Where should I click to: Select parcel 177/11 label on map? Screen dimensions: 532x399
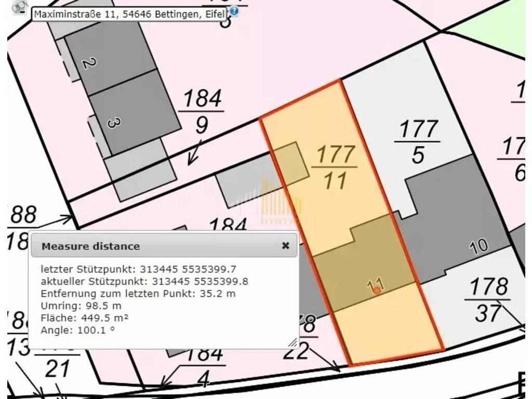pyautogui.click(x=335, y=167)
